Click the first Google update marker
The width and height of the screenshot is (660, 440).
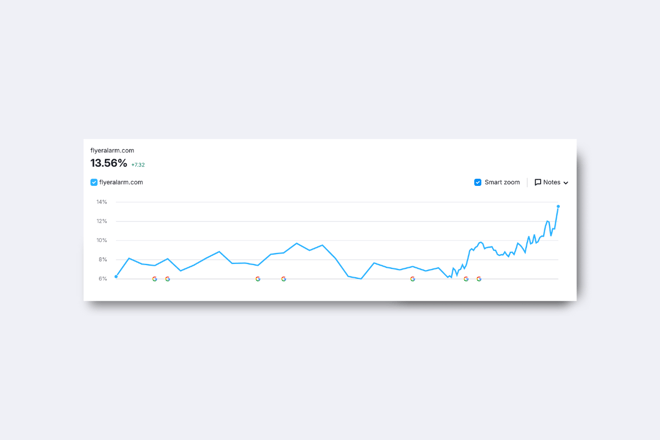(154, 279)
